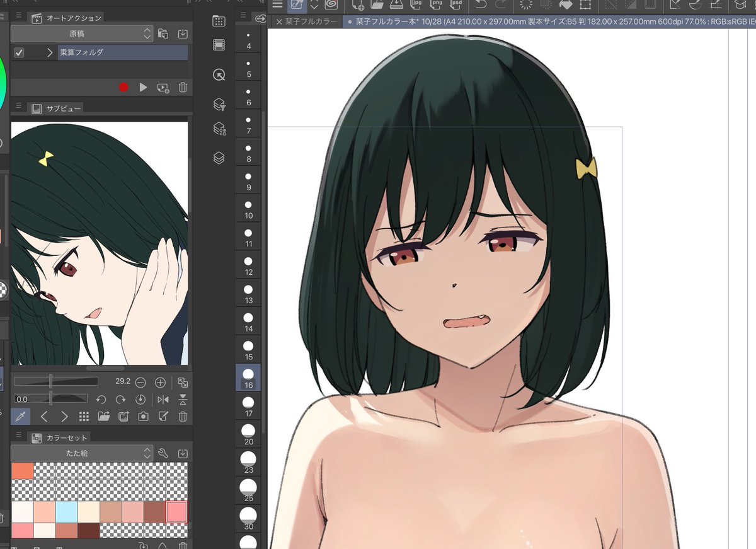Pick the brown swatch in third row

click(x=154, y=511)
